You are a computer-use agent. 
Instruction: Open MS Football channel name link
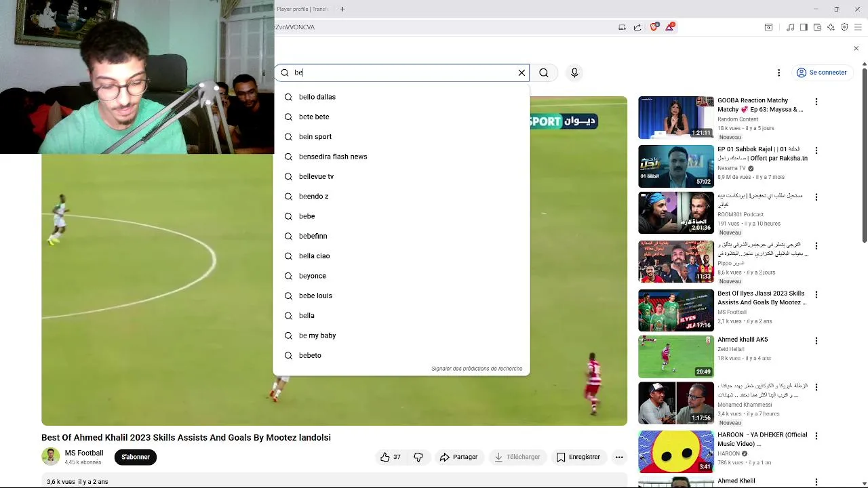pyautogui.click(x=84, y=453)
